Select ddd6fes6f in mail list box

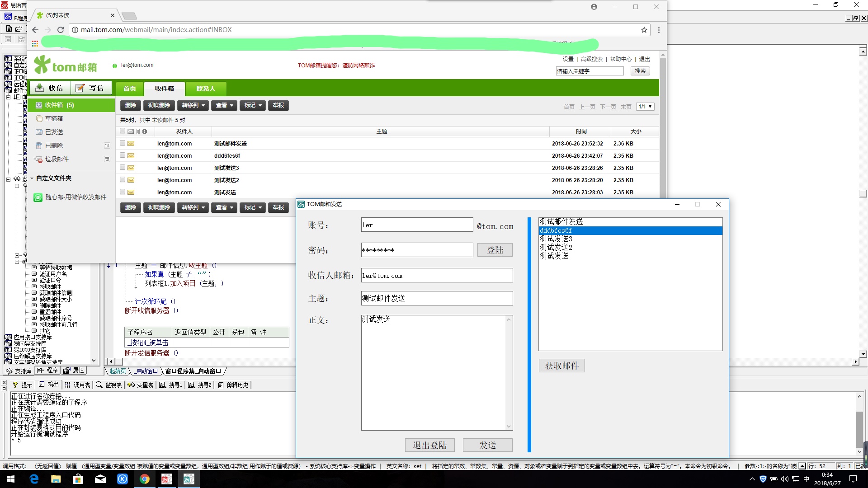[x=630, y=230]
